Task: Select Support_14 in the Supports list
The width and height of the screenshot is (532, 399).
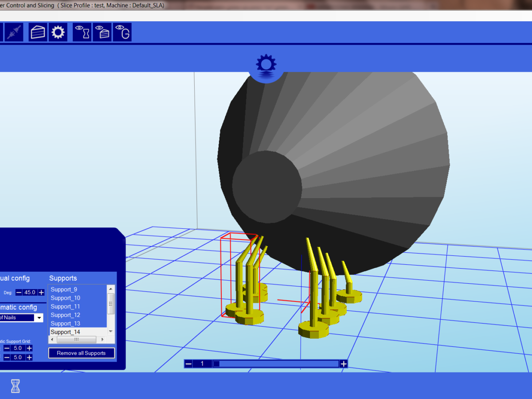Action: pyautogui.click(x=65, y=332)
